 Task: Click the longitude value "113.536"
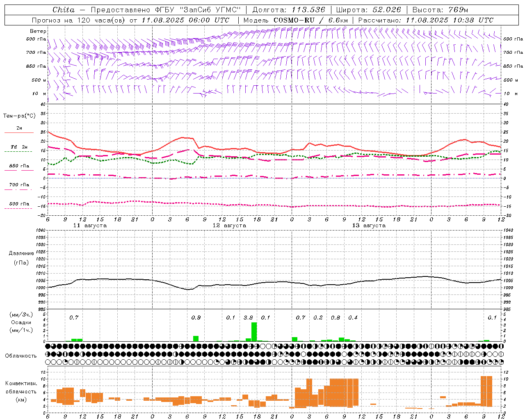click(308, 10)
